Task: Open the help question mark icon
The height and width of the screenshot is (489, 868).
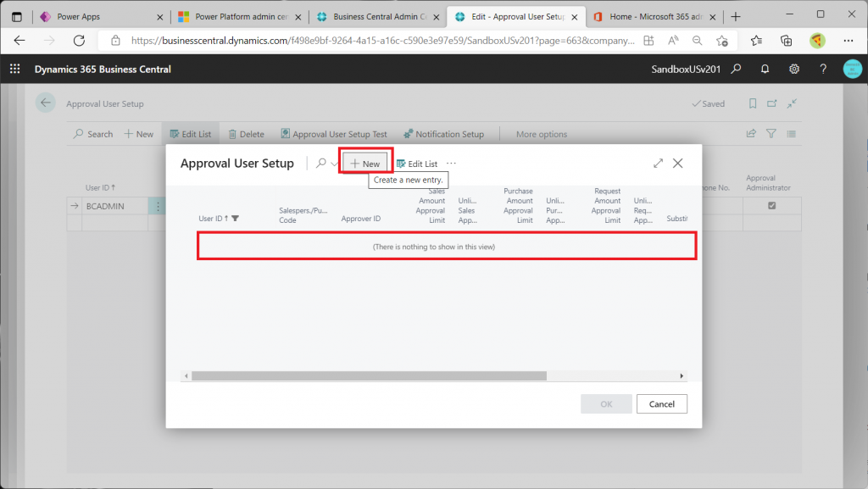Action: point(823,69)
